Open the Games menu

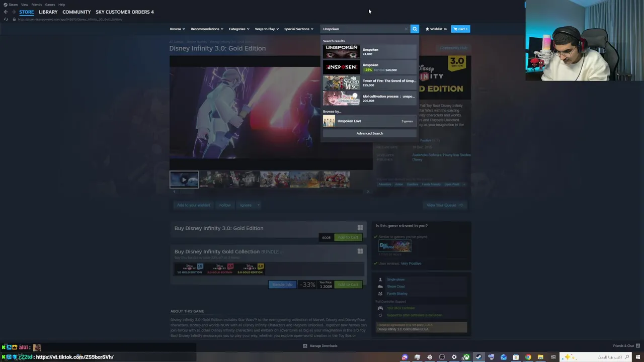coord(50,5)
